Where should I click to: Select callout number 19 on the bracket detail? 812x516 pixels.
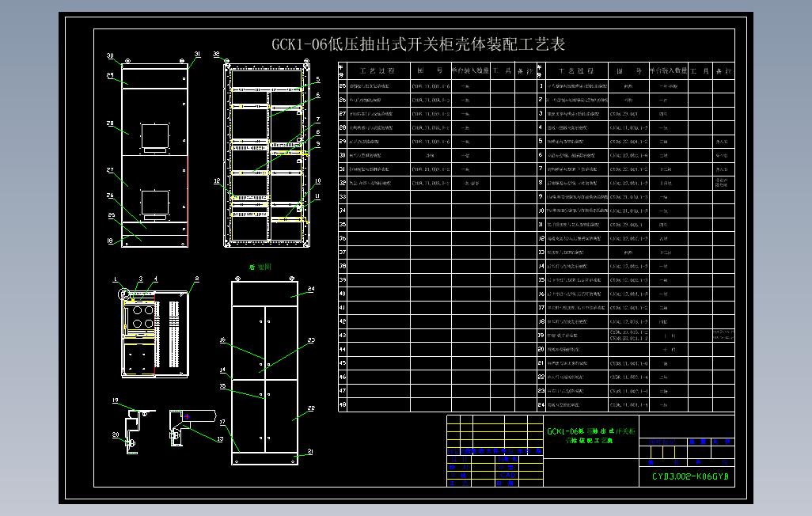click(x=116, y=400)
